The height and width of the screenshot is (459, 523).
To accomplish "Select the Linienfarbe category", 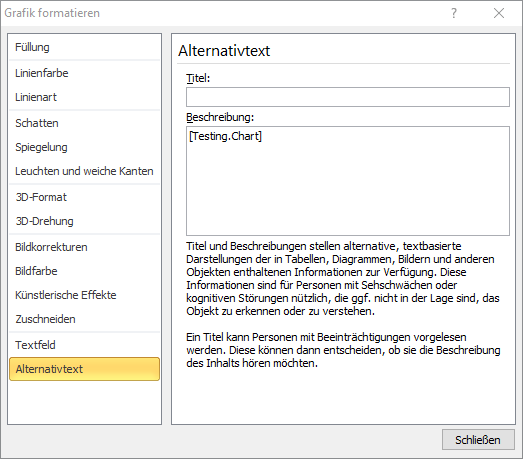I will (84, 73).
